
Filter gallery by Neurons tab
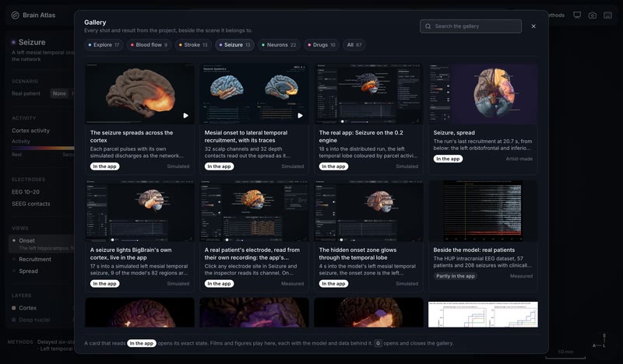point(279,45)
